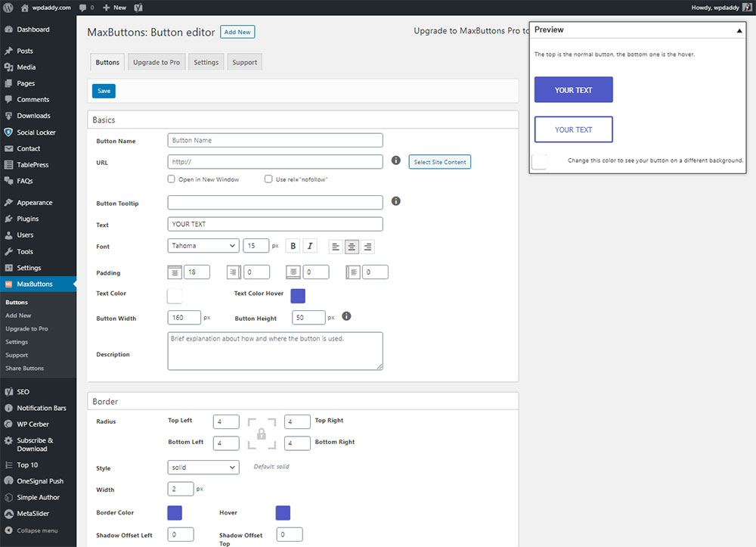
Task: Change the preview background color swatch
Action: 540,162
